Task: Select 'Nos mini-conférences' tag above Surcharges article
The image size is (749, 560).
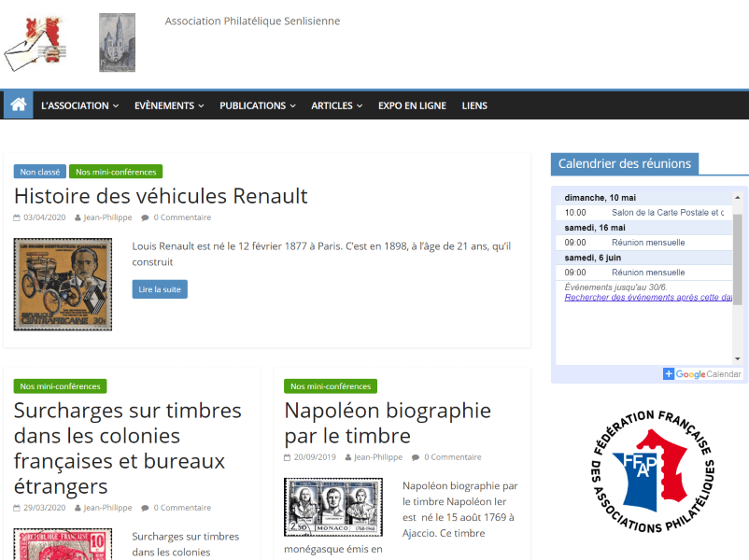Action: point(60,386)
